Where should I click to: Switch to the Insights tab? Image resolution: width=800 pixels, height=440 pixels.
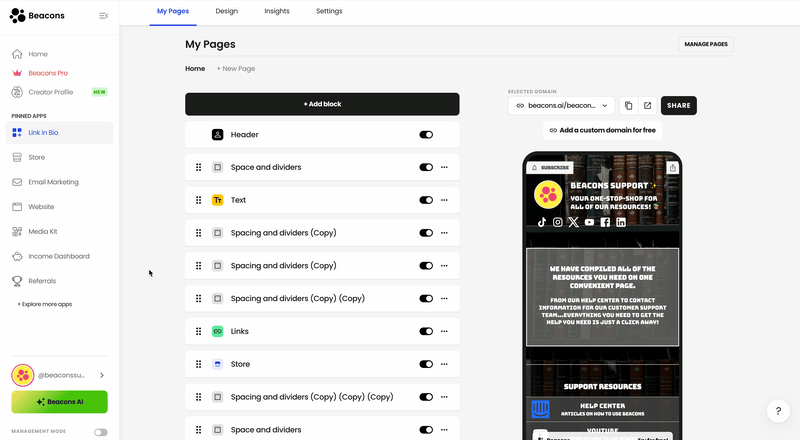pos(277,11)
